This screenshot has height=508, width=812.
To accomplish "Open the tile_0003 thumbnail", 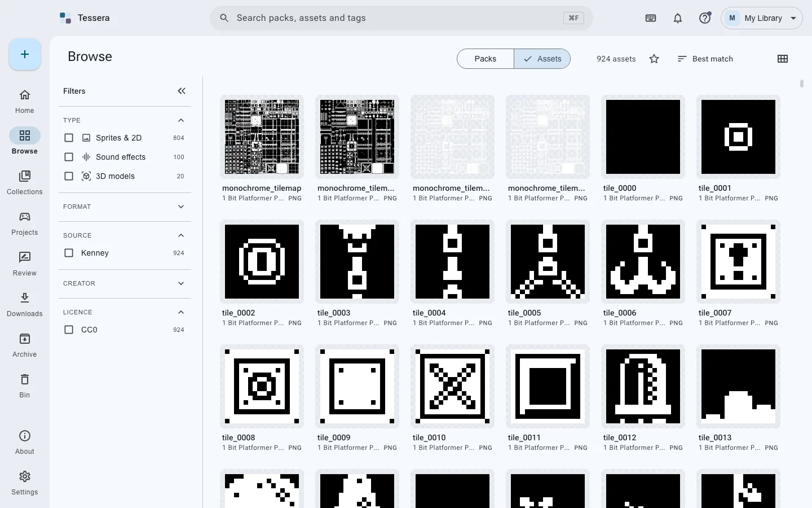I will tap(357, 262).
